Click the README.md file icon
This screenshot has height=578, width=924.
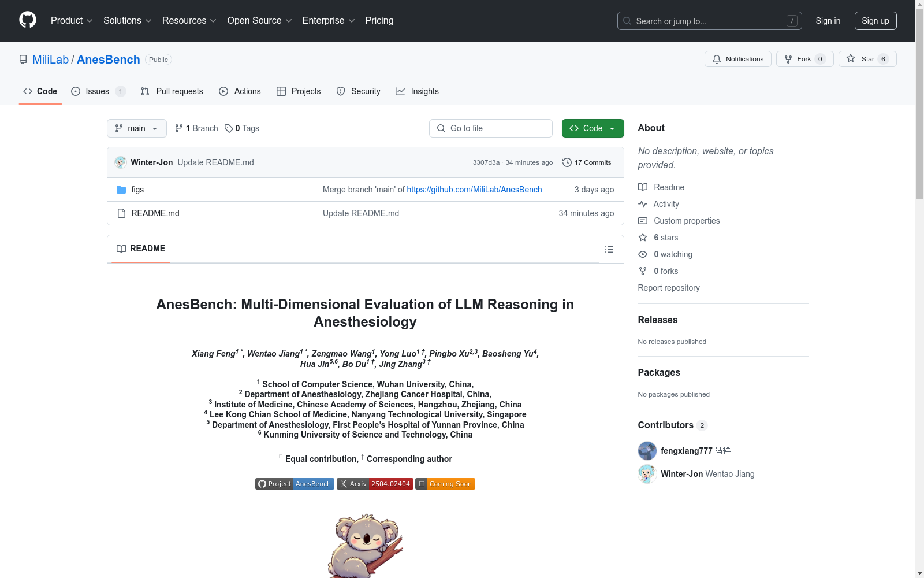pyautogui.click(x=121, y=213)
